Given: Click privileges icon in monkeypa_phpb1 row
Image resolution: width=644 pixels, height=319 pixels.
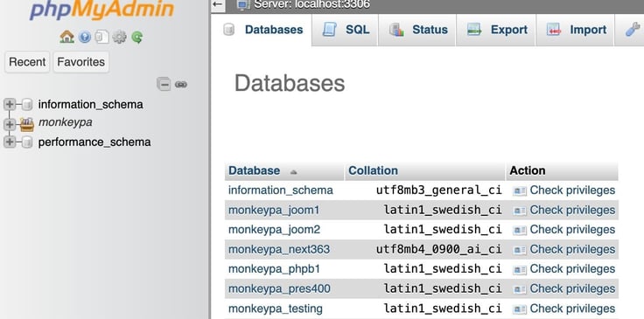Looking at the screenshot, I should [x=520, y=270].
